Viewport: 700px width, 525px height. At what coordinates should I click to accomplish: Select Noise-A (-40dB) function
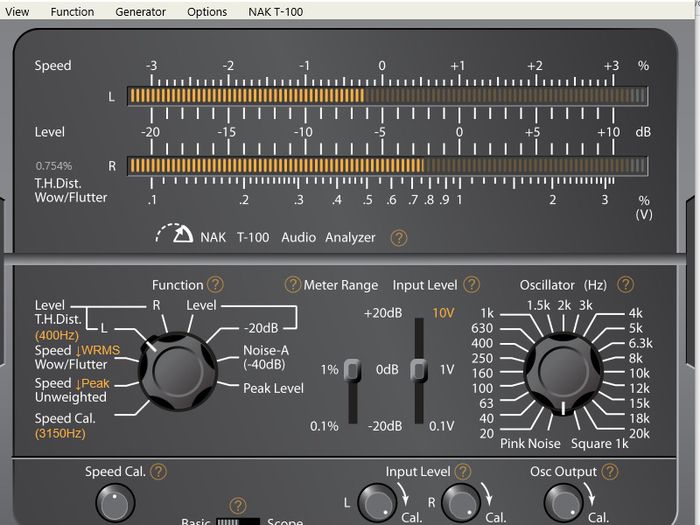tap(266, 357)
